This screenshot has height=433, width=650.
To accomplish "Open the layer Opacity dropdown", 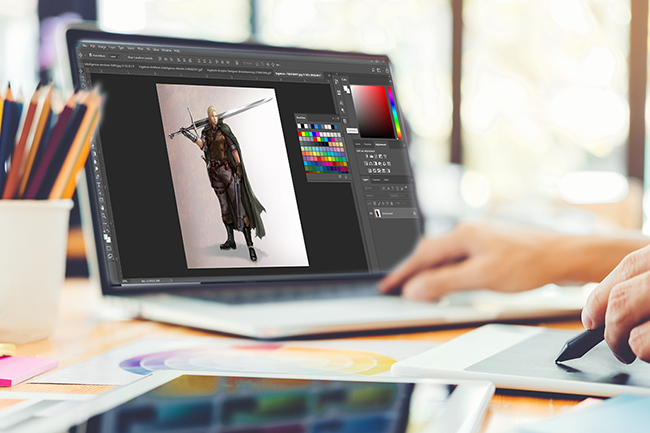I will [x=402, y=196].
